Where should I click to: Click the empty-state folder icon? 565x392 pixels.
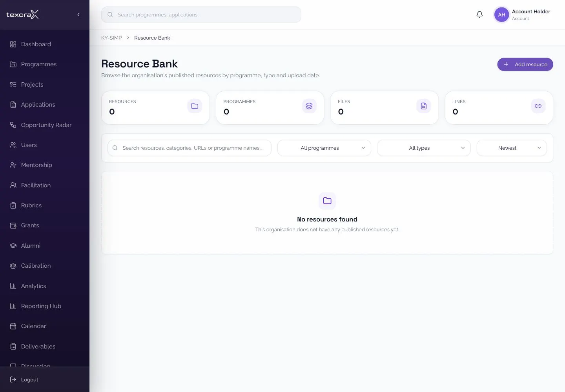pos(327,201)
